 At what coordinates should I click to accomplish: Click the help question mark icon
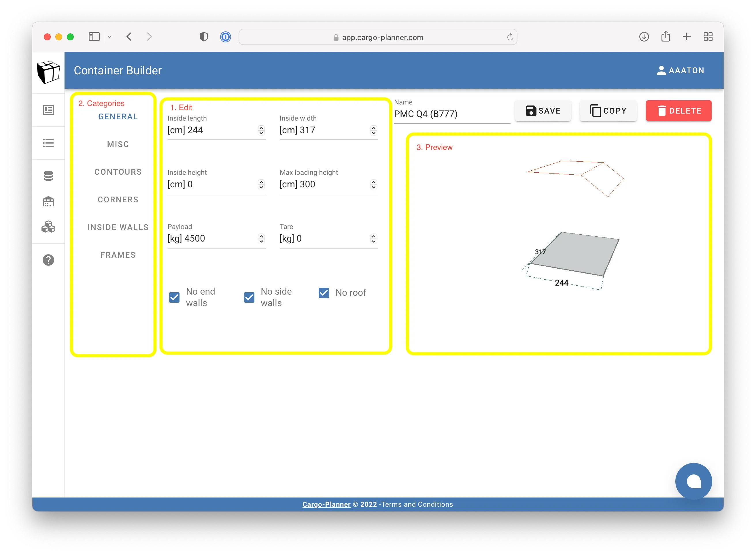[49, 260]
